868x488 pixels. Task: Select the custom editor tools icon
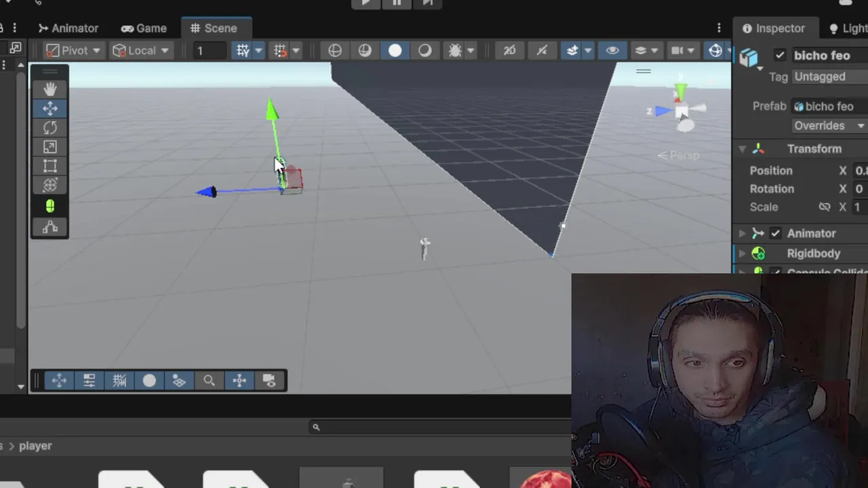click(x=50, y=228)
